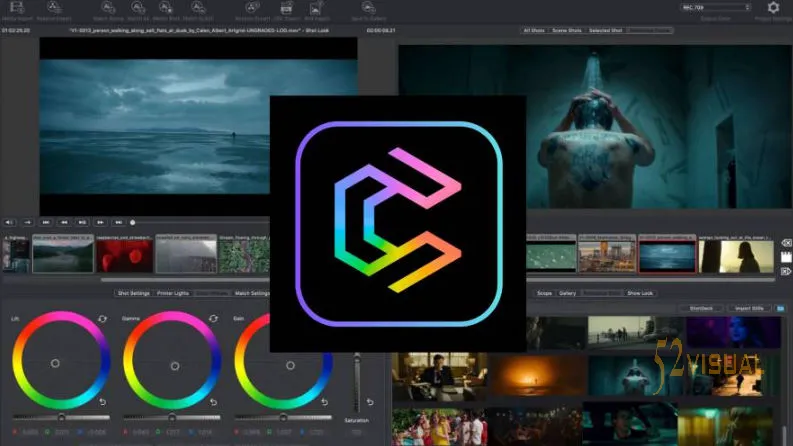Click the second toolbar icon beside Media Import
This screenshot has width=793, height=446.
[54, 8]
